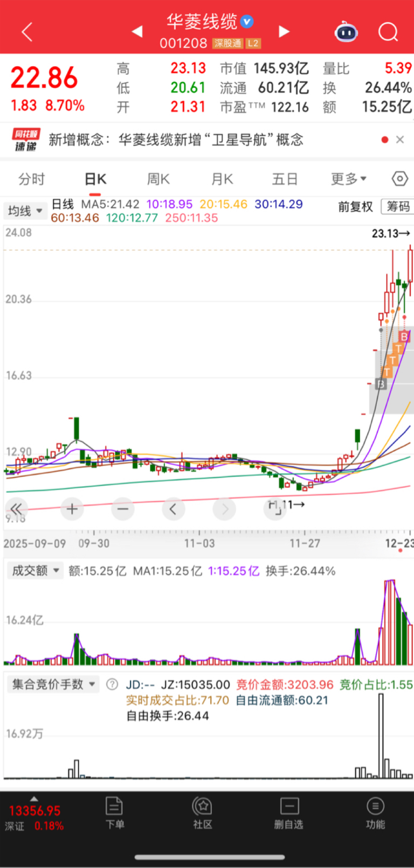414x868 pixels.
Task: Tap the 量比 5.39 value
Action: (398, 68)
